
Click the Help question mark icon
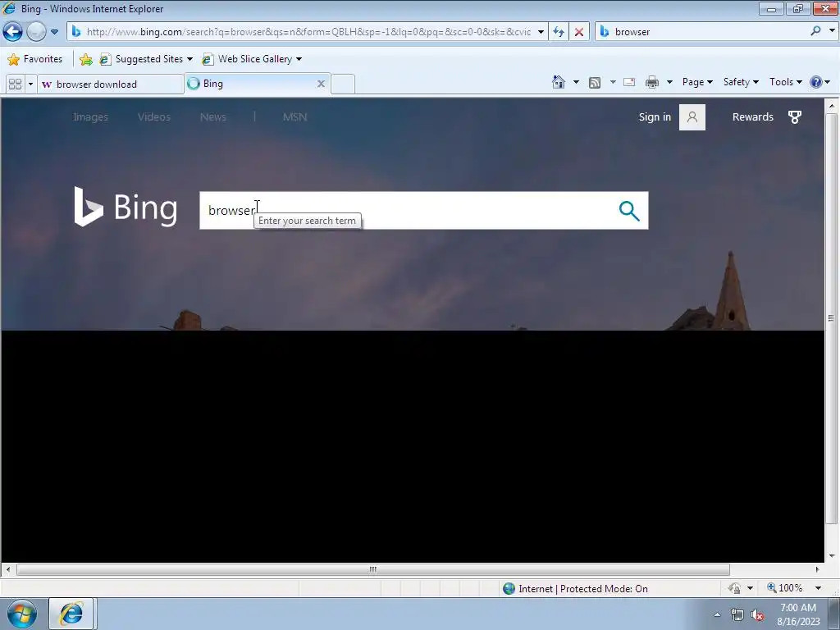tap(816, 82)
